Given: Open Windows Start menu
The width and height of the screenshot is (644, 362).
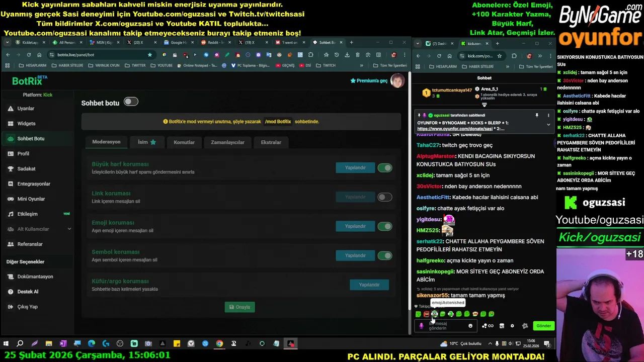Looking at the screenshot, I should click(6, 344).
